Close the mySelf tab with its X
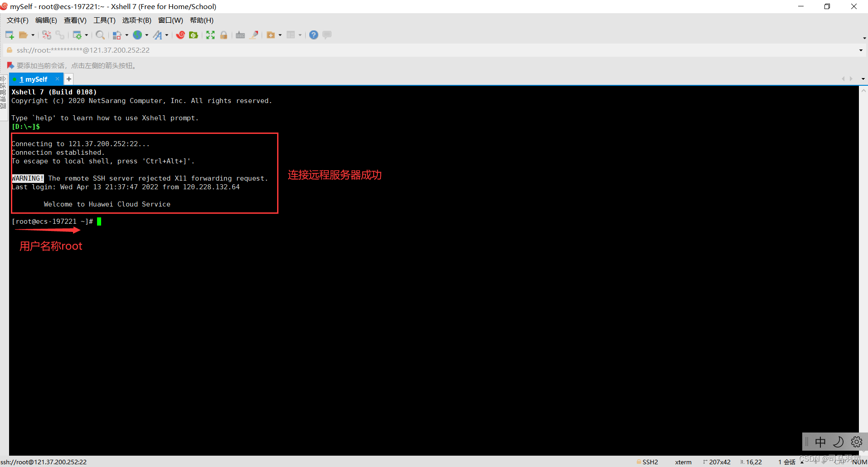 tap(58, 79)
